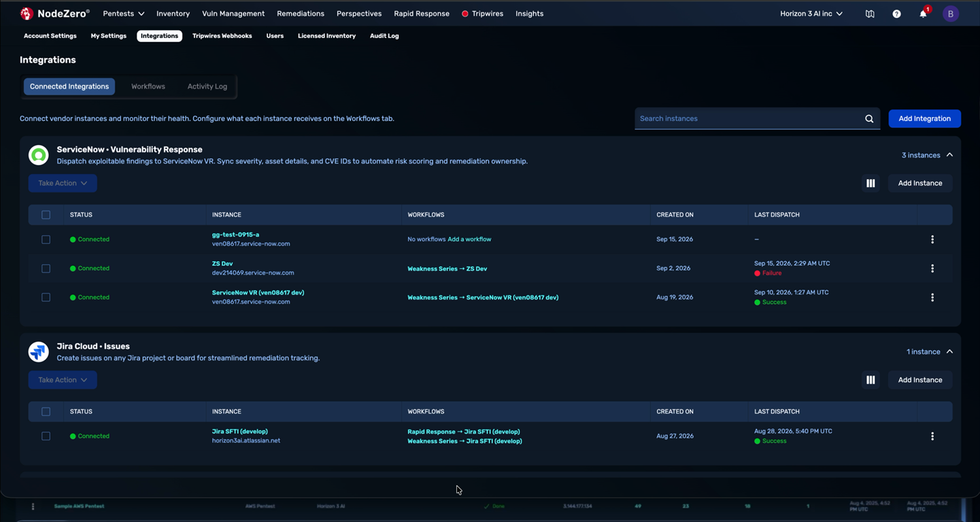Viewport: 980px width, 522px height.
Task: Check the Jira SFTI (develop) row checkbox
Action: click(46, 436)
